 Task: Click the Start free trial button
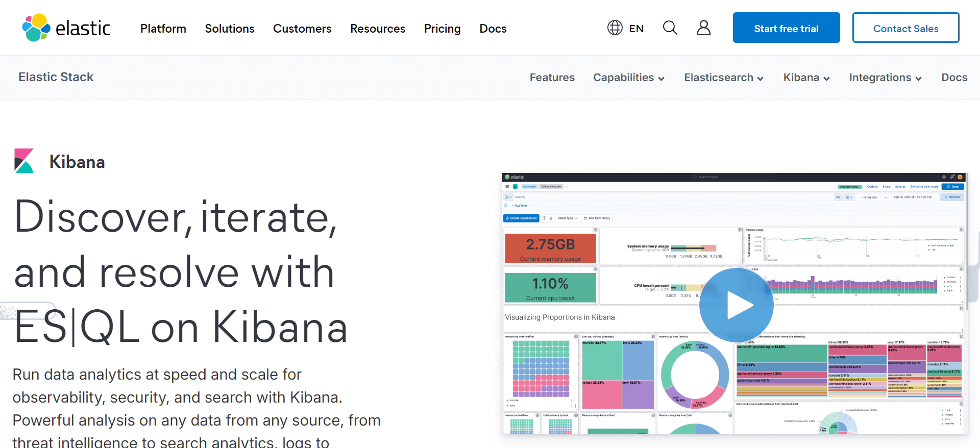786,28
